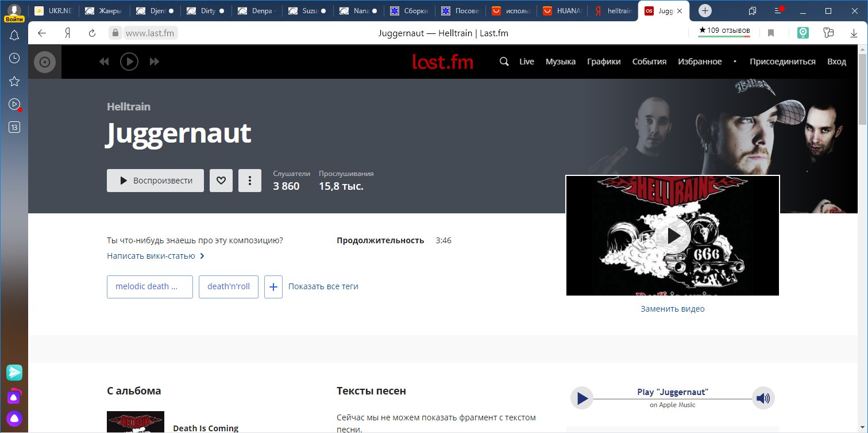Open Написать вики-статью link
The height and width of the screenshot is (433, 868).
click(x=156, y=256)
